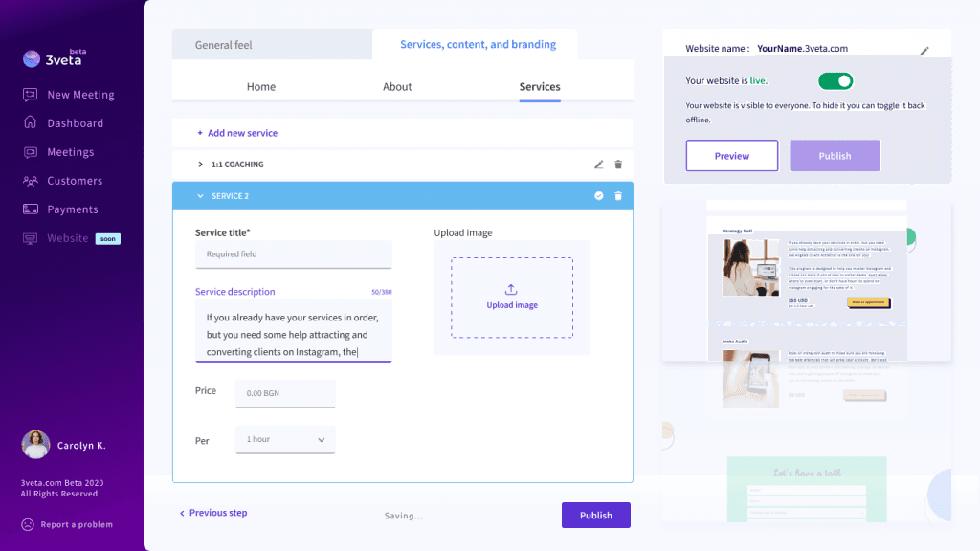Switch to General feel tab
The width and height of the screenshot is (980, 551).
tap(273, 44)
